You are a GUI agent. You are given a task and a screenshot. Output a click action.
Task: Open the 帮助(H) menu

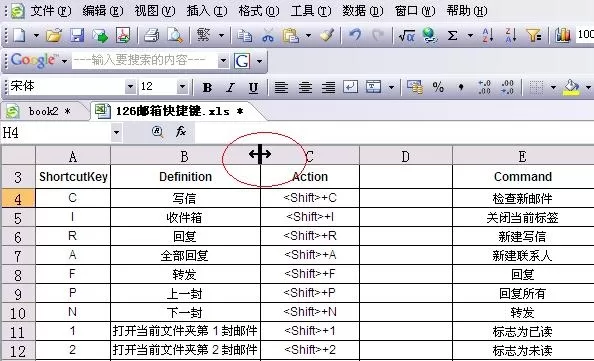point(467,11)
